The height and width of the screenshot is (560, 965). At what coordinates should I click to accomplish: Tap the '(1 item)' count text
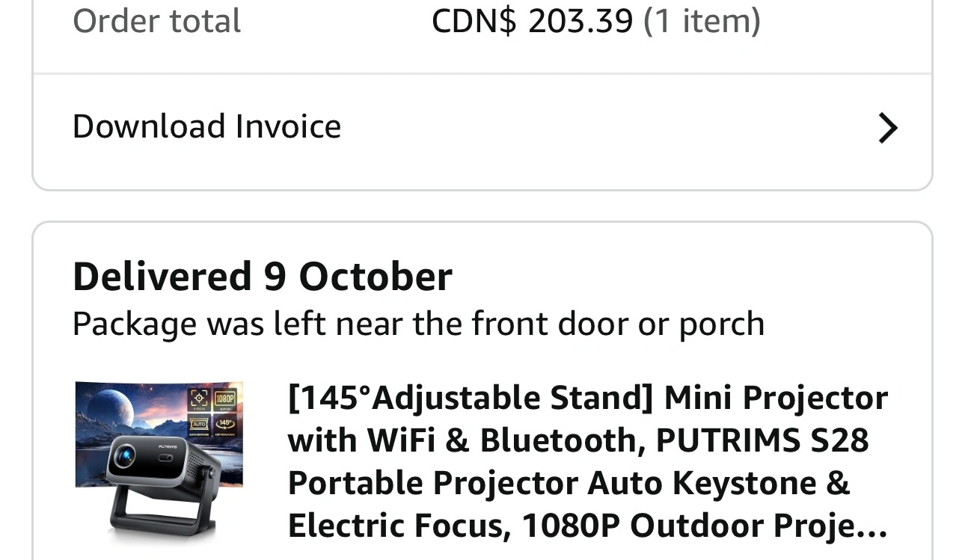click(x=702, y=21)
